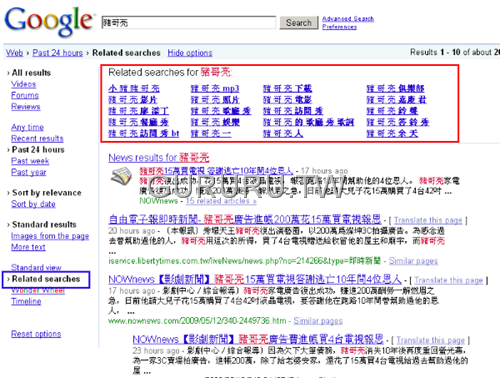This screenshot has width=500, height=378.
Task: Choose Past week filter
Action: click(30, 161)
